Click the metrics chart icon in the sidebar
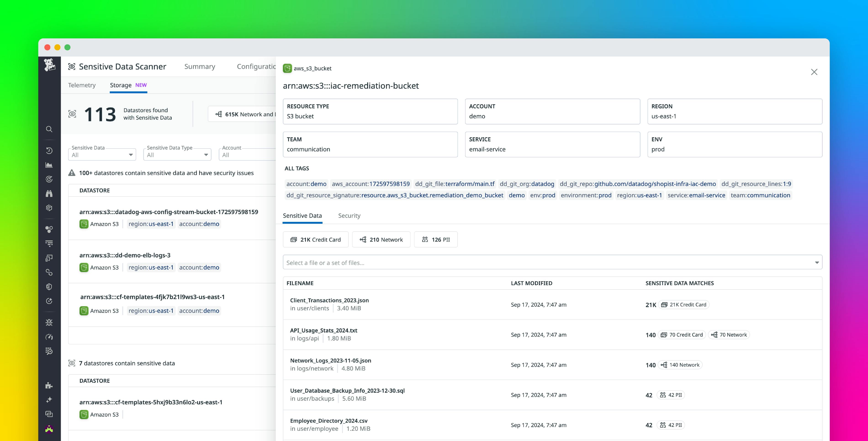Screen dimensions: 868x441 pos(49,165)
